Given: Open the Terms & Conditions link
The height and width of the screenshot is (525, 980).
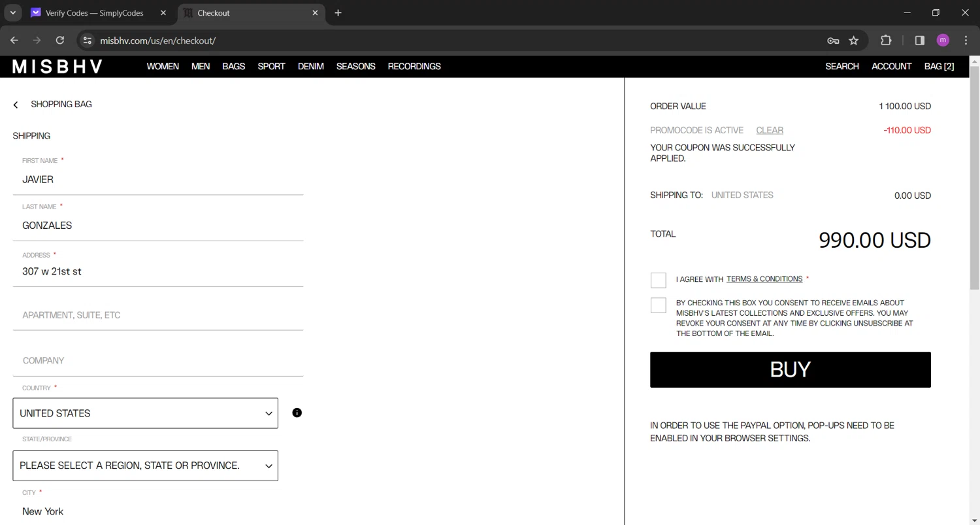Looking at the screenshot, I should tap(764, 279).
